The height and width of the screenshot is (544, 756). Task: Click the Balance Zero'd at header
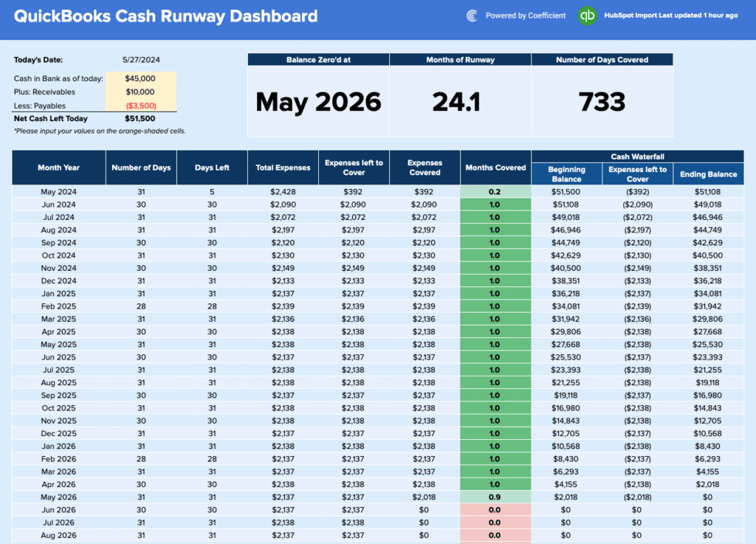click(x=318, y=60)
